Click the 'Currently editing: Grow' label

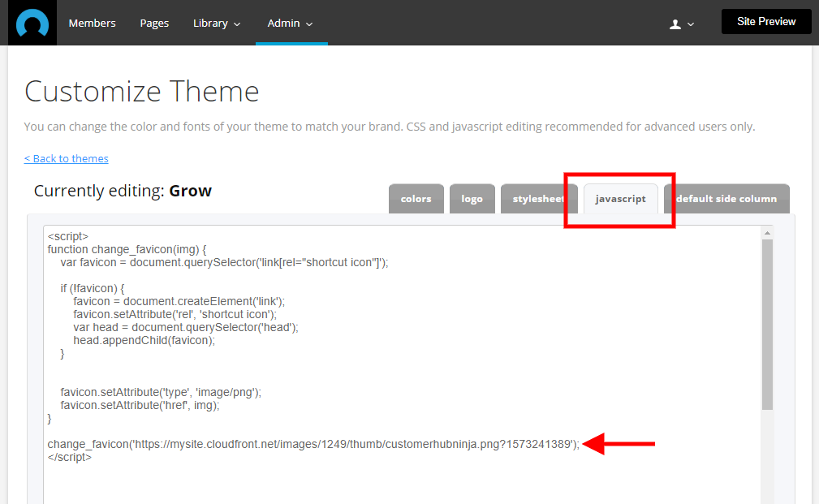coord(123,192)
